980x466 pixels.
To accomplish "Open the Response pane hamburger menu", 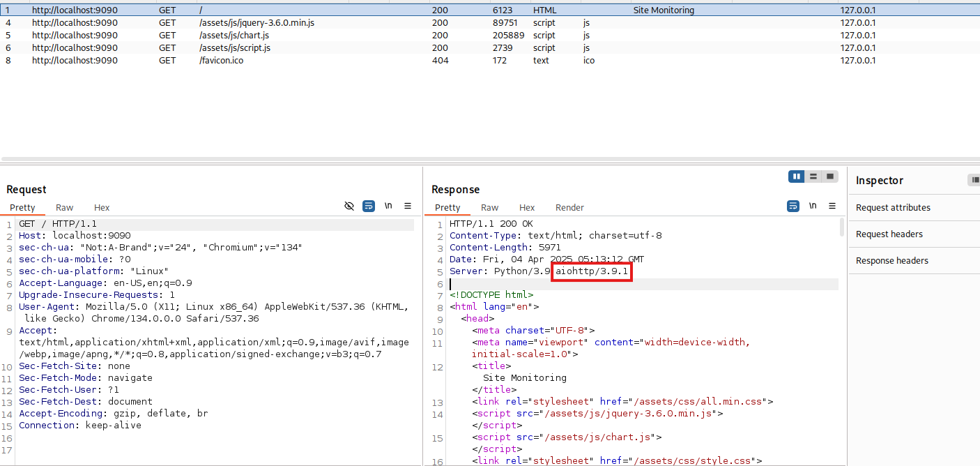I will [832, 206].
